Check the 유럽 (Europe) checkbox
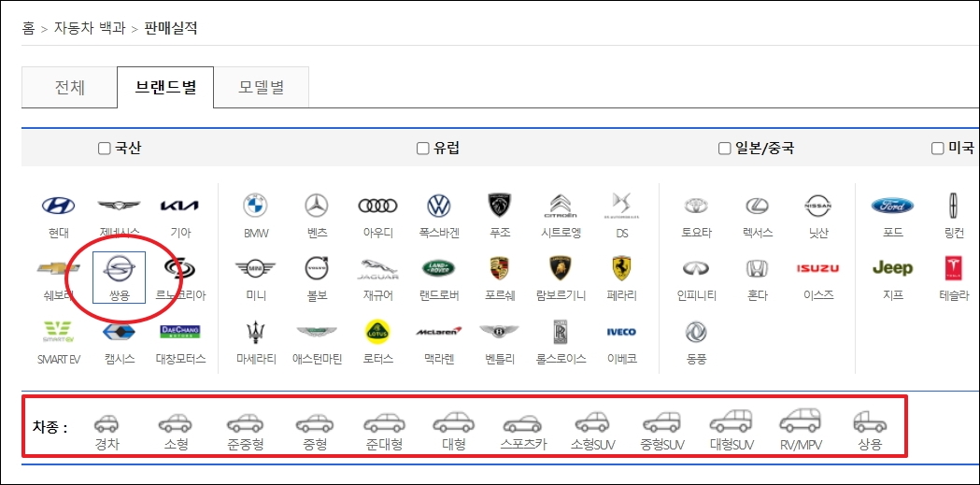 pos(422,149)
